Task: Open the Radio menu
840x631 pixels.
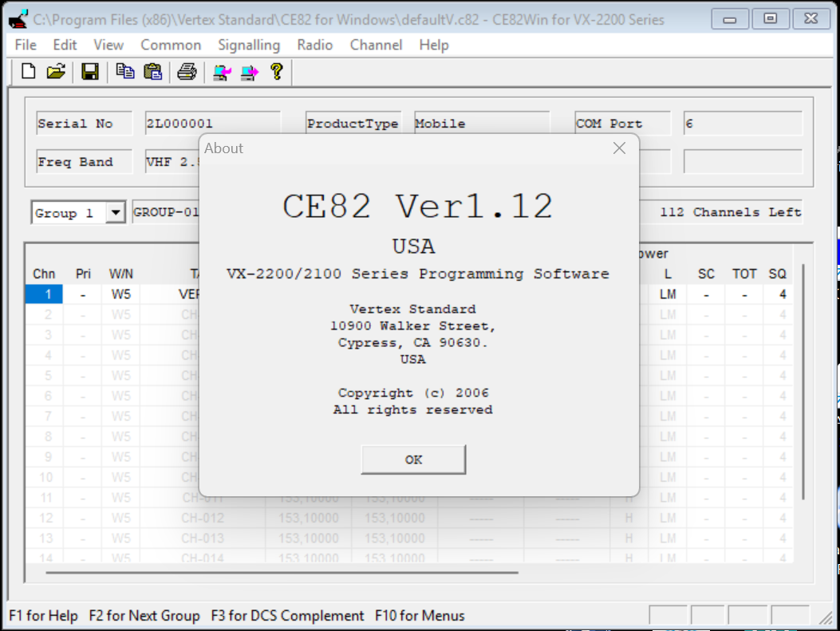Action: [x=314, y=45]
